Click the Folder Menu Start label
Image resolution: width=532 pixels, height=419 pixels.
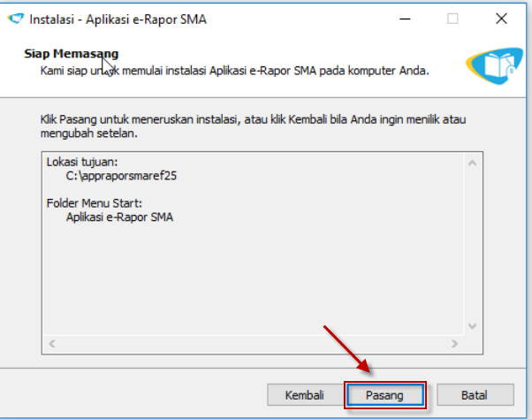[95, 203]
